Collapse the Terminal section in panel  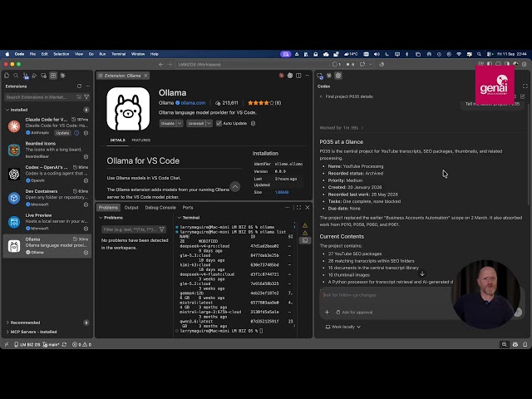189,218
